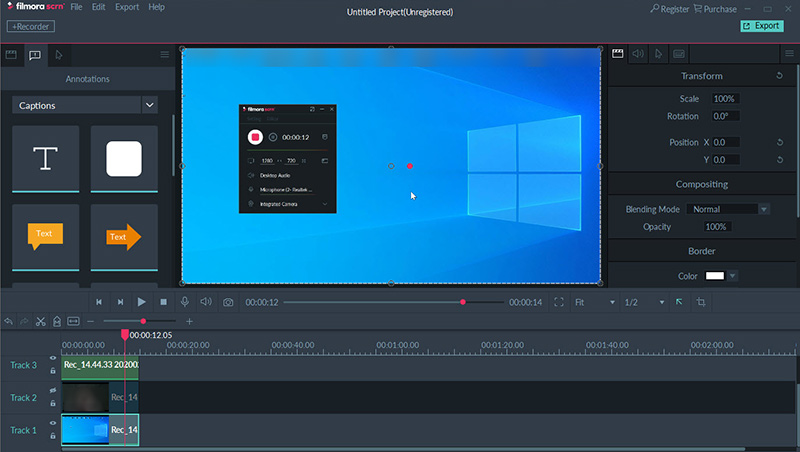Image resolution: width=800 pixels, height=452 pixels.
Task: Add a marker on timeline
Action: [57, 321]
